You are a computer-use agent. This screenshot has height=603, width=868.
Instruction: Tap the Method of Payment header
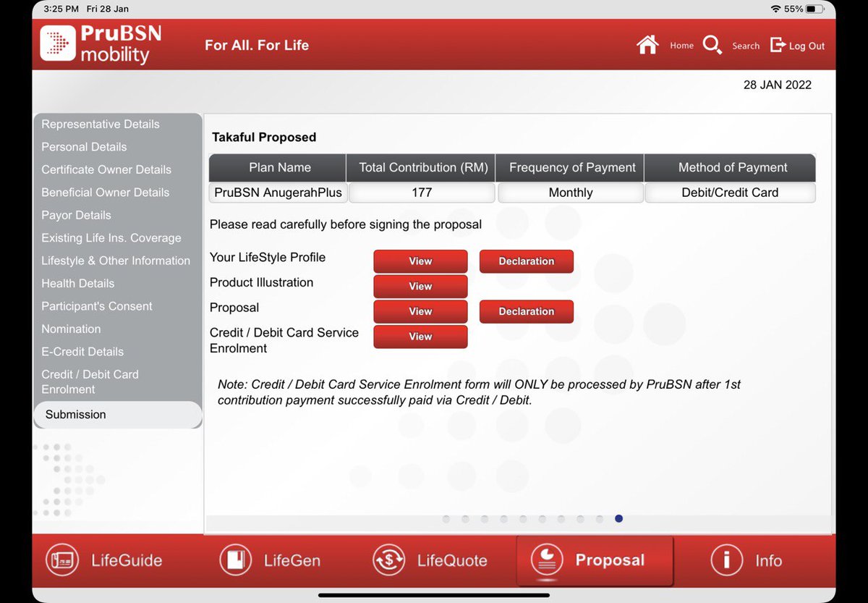(731, 167)
